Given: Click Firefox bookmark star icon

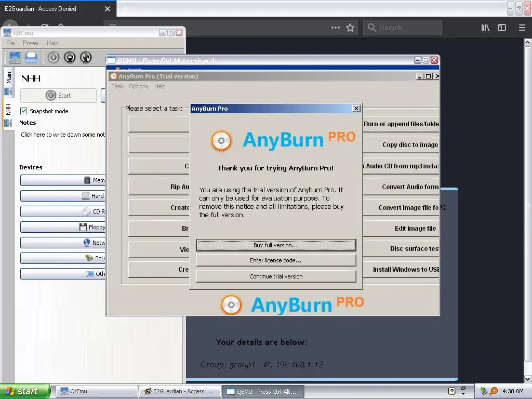Looking at the screenshot, I should (350, 28).
